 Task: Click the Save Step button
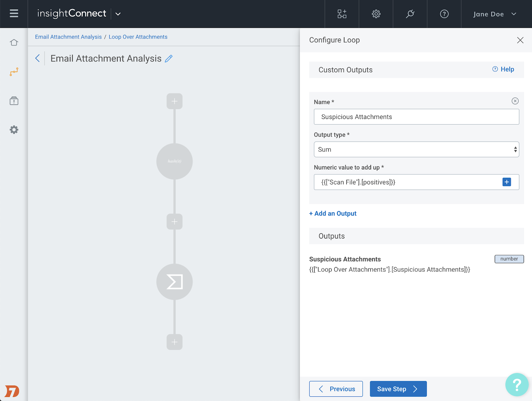[398, 389]
